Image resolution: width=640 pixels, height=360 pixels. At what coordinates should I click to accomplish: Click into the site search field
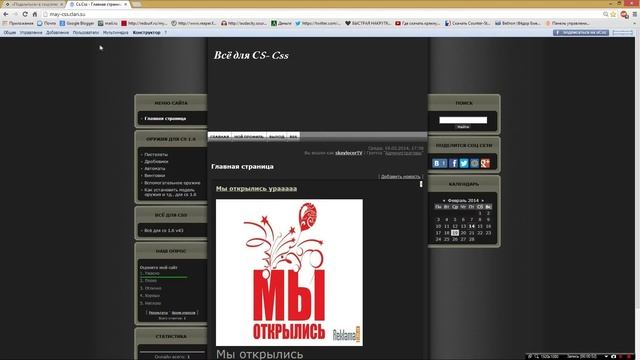(x=463, y=120)
